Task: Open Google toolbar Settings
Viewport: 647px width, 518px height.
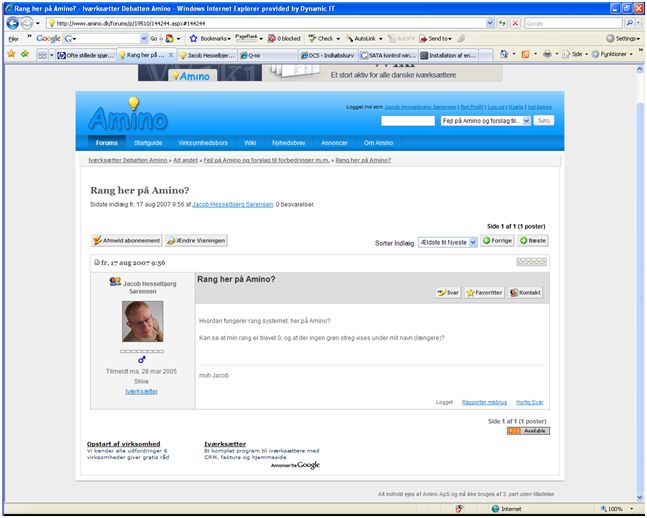Action: point(623,38)
